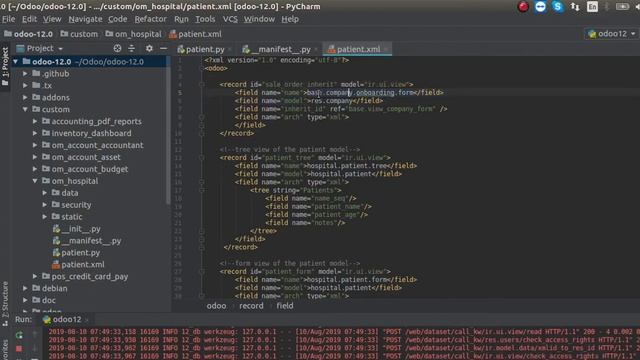
Task: Click the network arrows icon in system tray
Action: pyautogui.click(x=575, y=7)
